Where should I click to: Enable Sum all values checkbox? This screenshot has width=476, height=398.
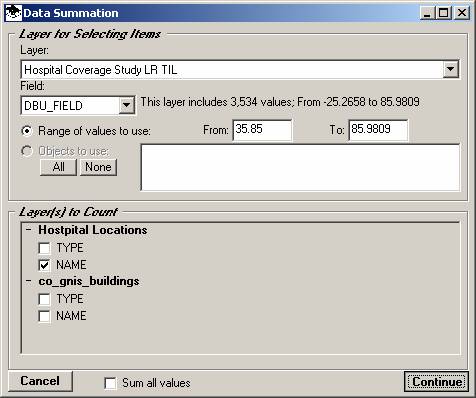[110, 383]
